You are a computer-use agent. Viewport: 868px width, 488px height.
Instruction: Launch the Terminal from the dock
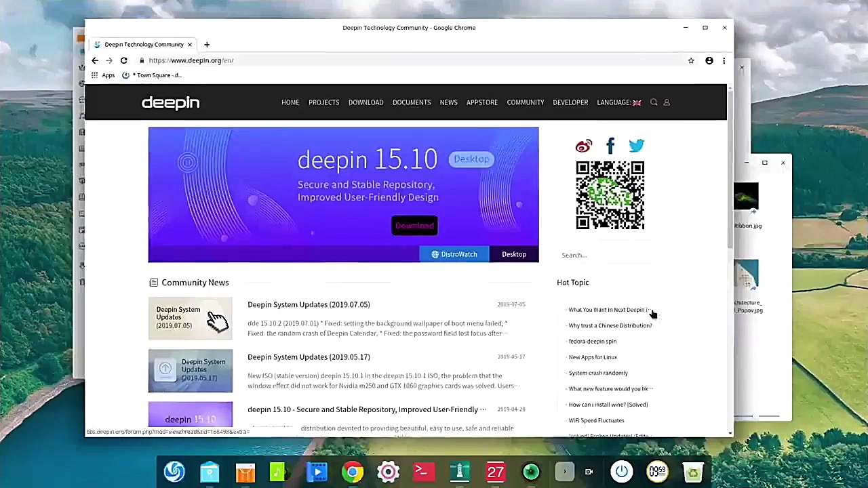[x=424, y=472]
